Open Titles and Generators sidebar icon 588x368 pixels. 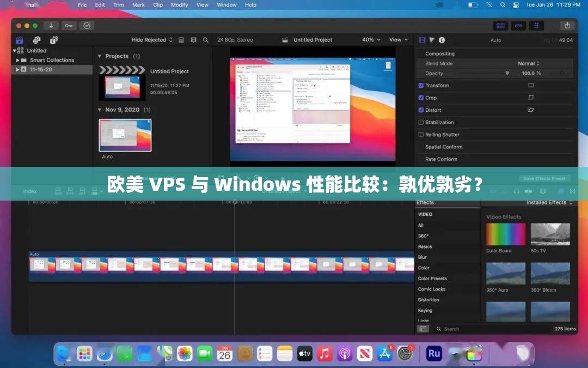54,40
